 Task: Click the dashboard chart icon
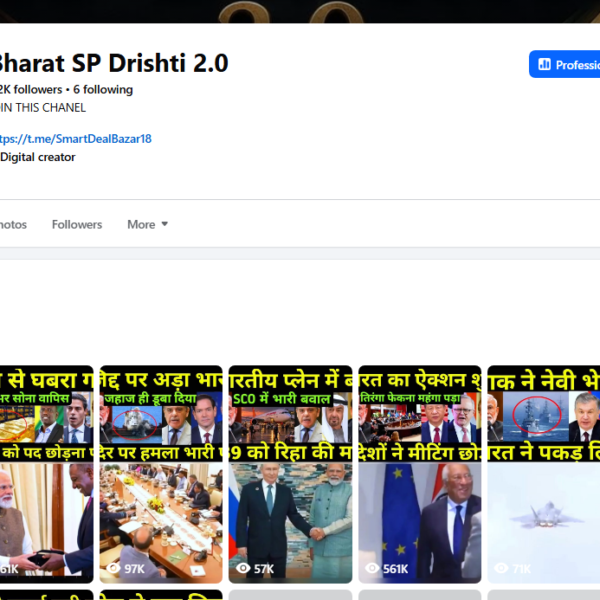544,64
